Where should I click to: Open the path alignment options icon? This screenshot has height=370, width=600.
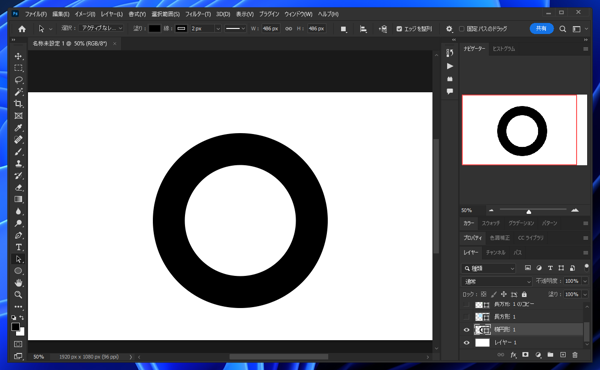[363, 29]
